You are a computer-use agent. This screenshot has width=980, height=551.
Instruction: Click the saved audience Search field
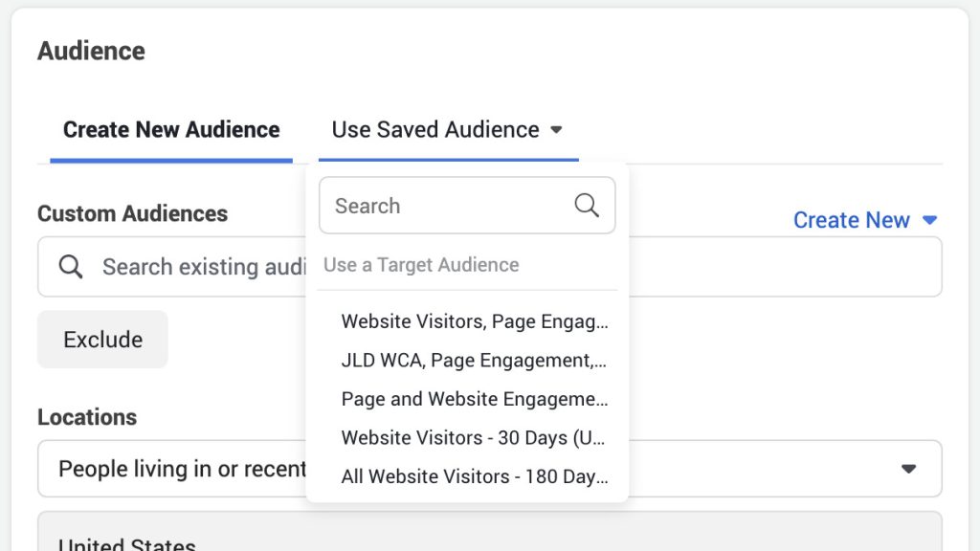click(467, 206)
